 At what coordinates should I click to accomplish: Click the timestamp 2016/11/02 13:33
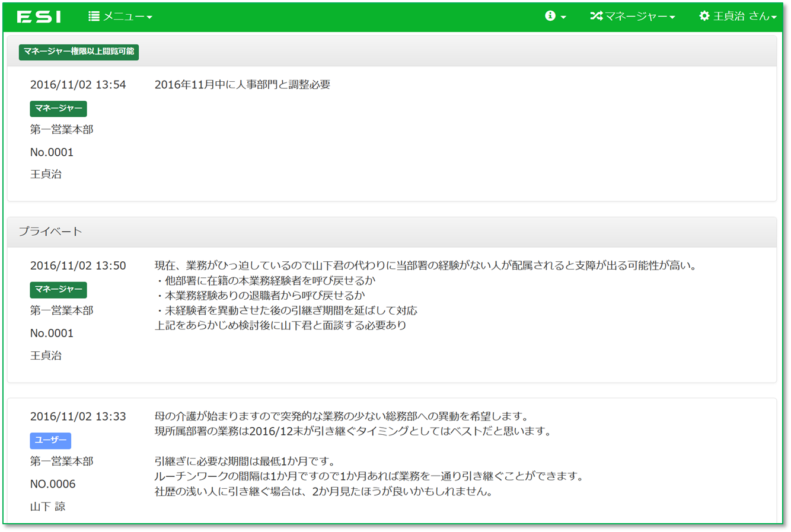78,417
